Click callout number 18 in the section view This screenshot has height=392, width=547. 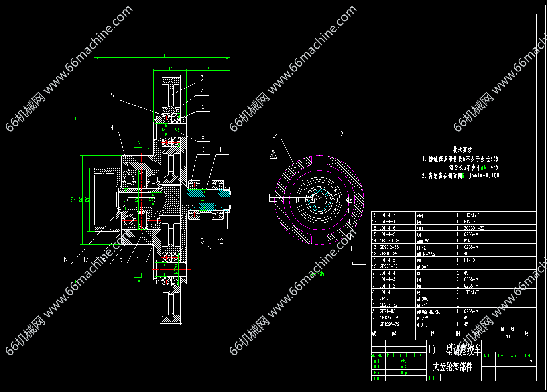[x=64, y=260]
